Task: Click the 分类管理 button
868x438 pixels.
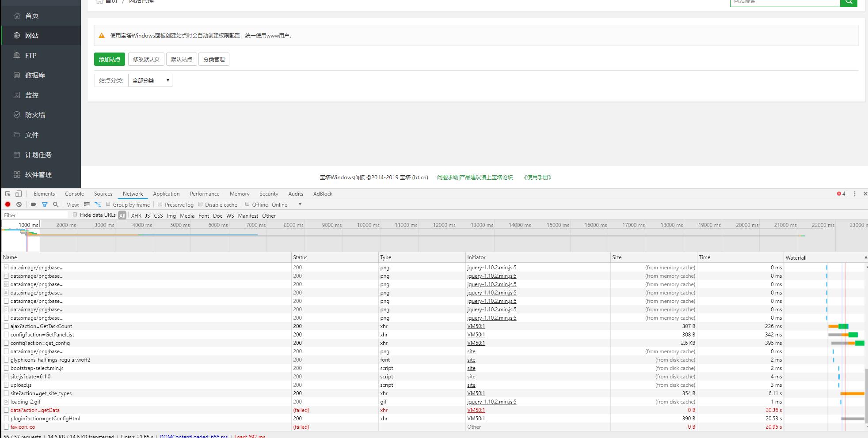Action: (x=214, y=59)
